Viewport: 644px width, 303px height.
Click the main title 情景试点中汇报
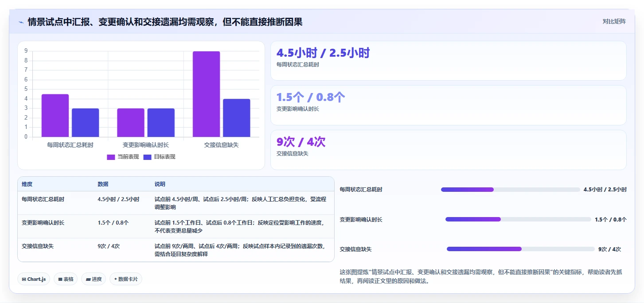165,22
